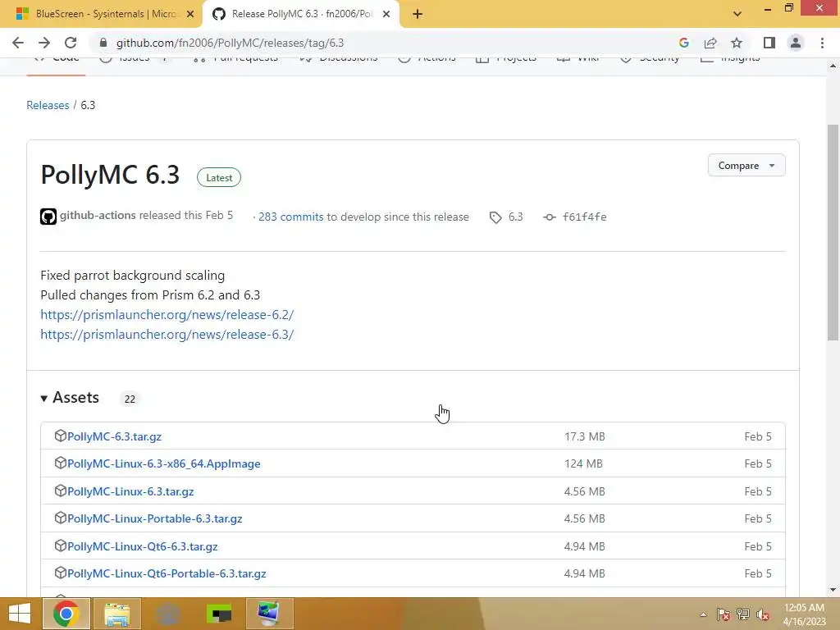The height and width of the screenshot is (630, 840).
Task: Open the network status tray icon
Action: [x=743, y=614]
